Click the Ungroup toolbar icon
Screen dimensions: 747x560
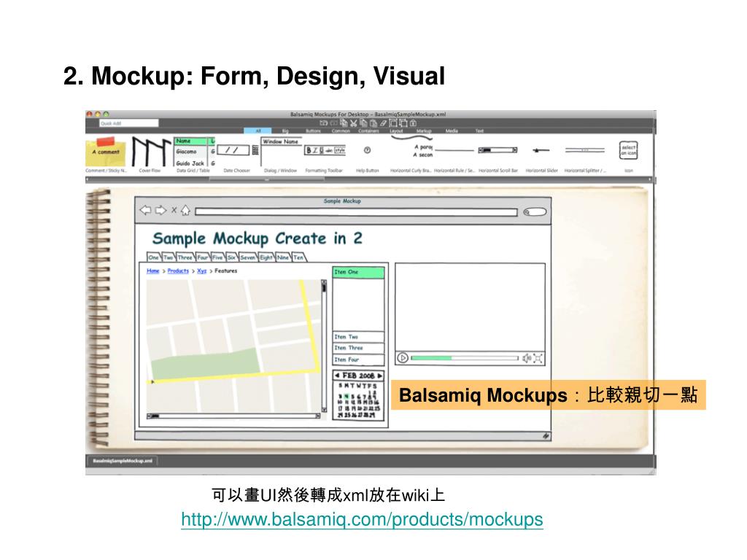tap(403, 122)
